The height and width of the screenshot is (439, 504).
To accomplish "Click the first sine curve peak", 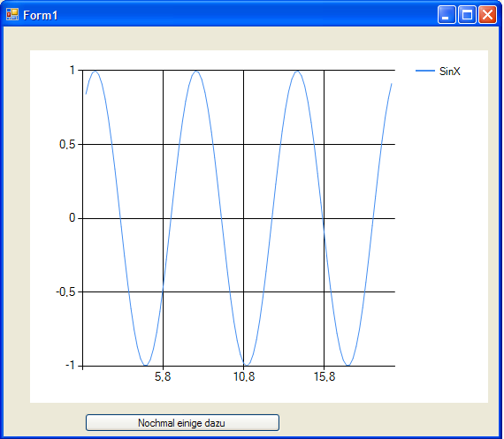I will [x=95, y=72].
